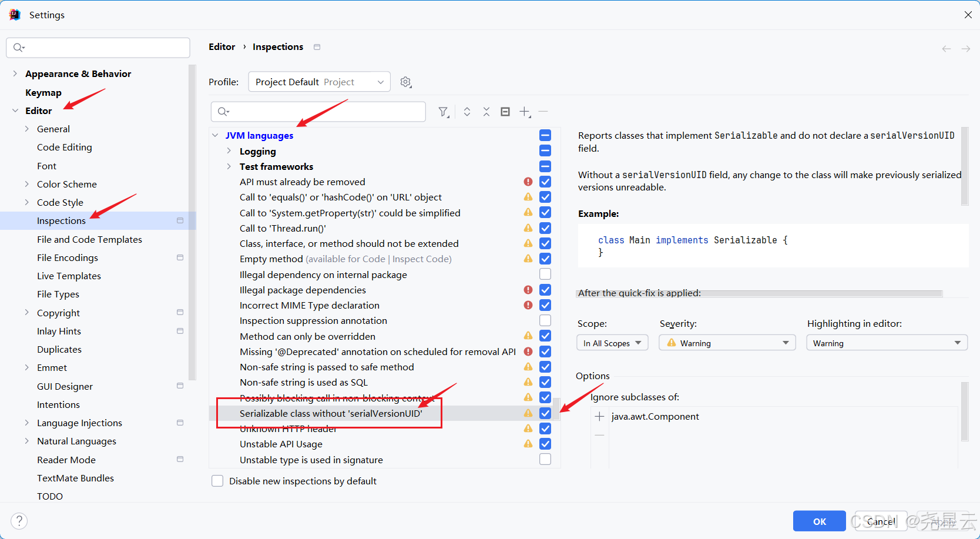Open the inspection filter options
The width and height of the screenshot is (980, 539).
coord(444,111)
